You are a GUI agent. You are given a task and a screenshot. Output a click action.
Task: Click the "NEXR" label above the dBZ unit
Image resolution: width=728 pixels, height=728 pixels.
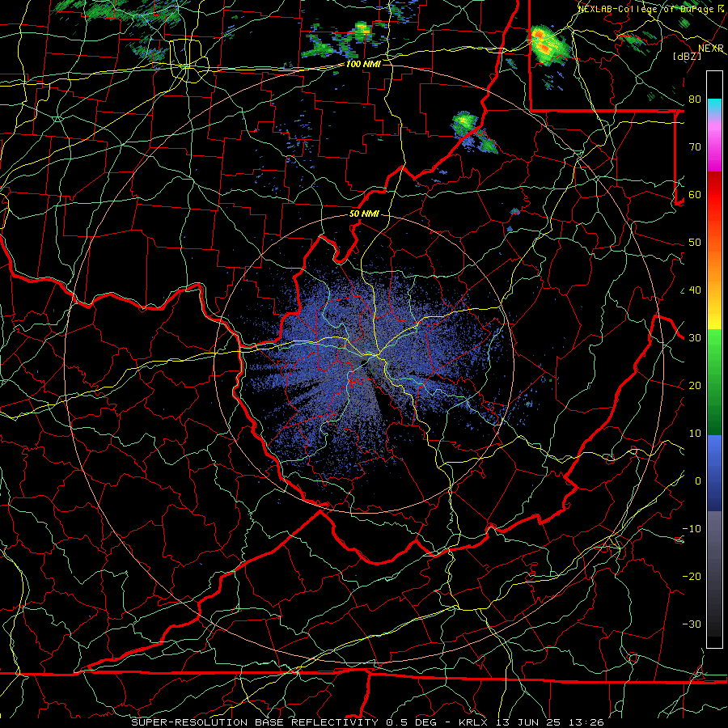[711, 49]
